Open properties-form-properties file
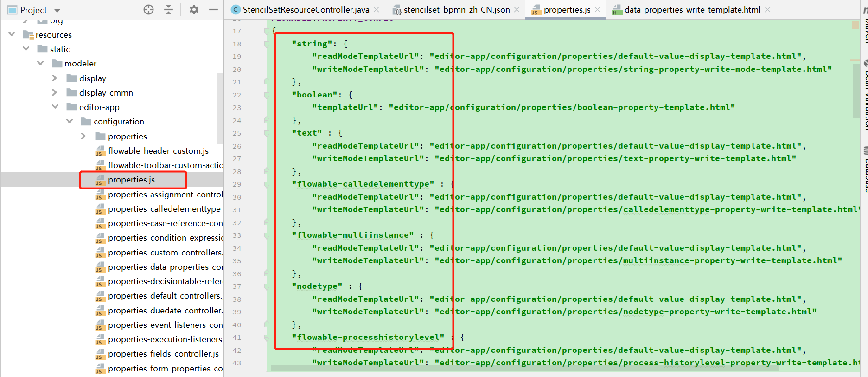This screenshot has height=377, width=868. [166, 368]
